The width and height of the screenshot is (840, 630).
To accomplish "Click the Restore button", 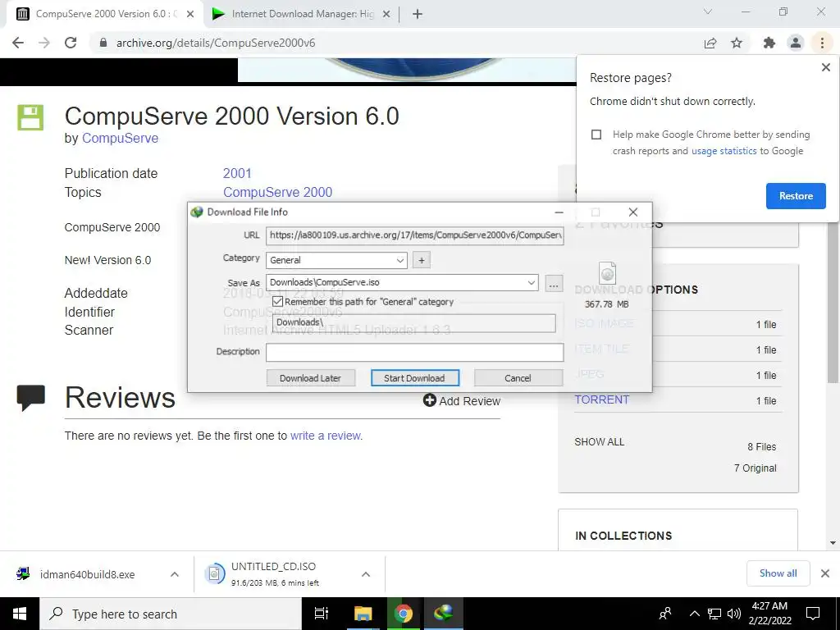I will 796,196.
